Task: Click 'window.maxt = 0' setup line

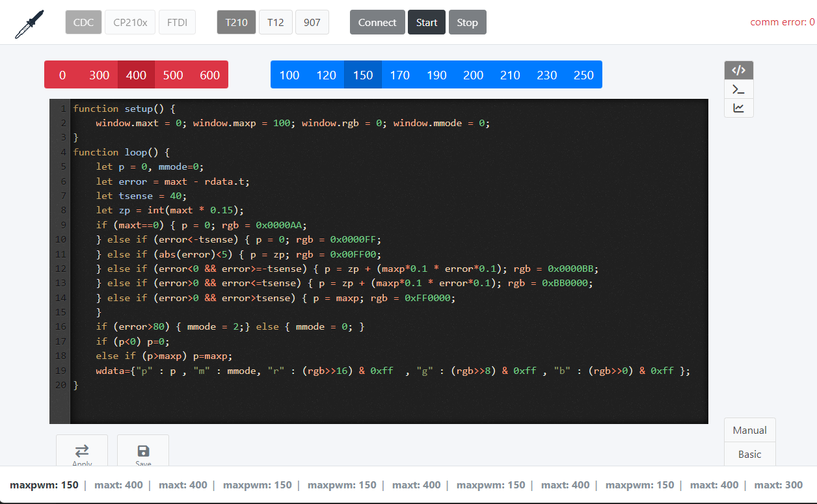Action: tap(293, 123)
